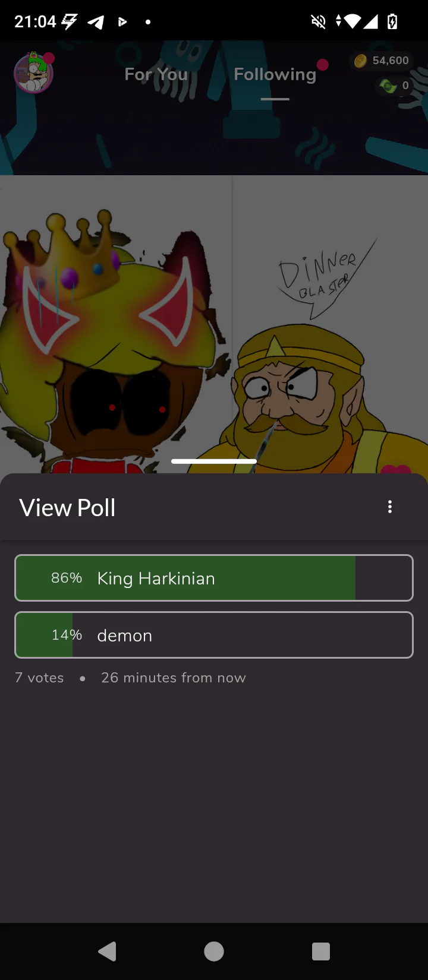Tap the 7 votes count label
This screenshot has height=980, width=428.
(x=39, y=678)
